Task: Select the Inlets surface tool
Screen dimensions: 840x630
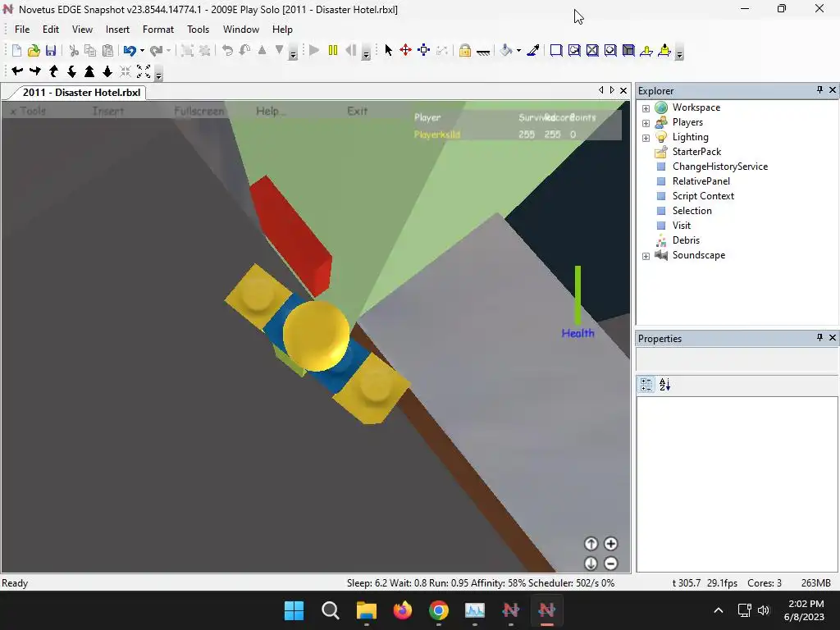Action: click(628, 50)
